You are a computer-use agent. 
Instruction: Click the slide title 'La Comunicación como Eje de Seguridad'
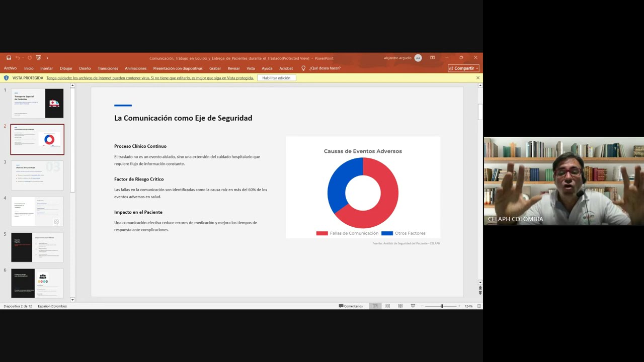click(183, 118)
